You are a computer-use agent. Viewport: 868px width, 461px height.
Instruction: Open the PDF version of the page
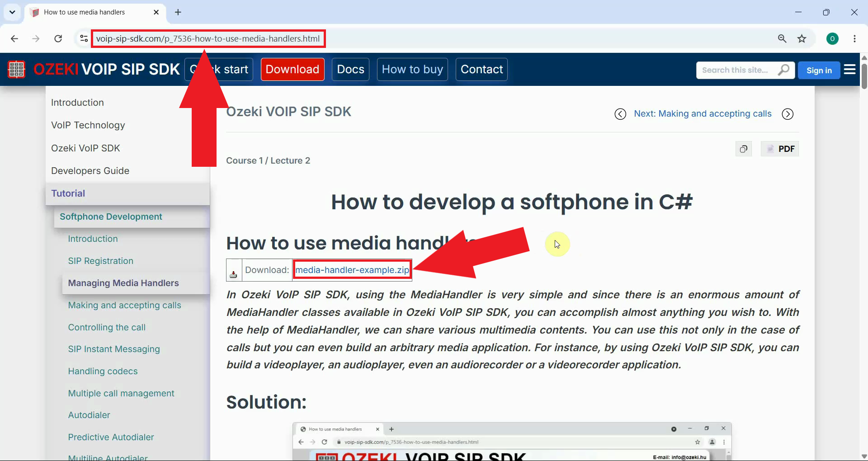pos(780,149)
